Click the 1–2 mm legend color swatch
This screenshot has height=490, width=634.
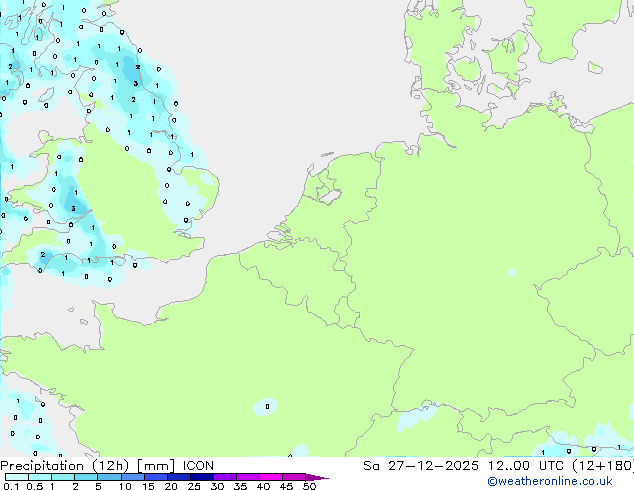pyautogui.click(x=63, y=477)
